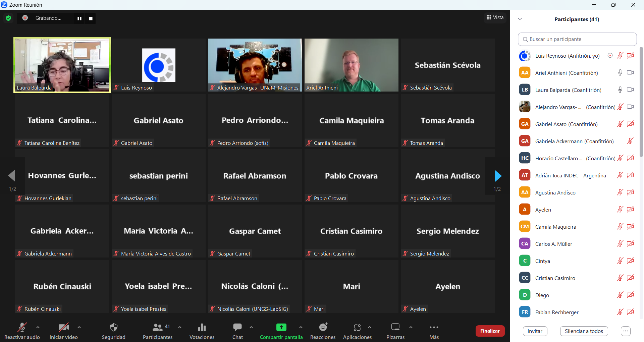This screenshot has height=342, width=644.
Task: Open the Seguridad shield icon
Action: 114,328
